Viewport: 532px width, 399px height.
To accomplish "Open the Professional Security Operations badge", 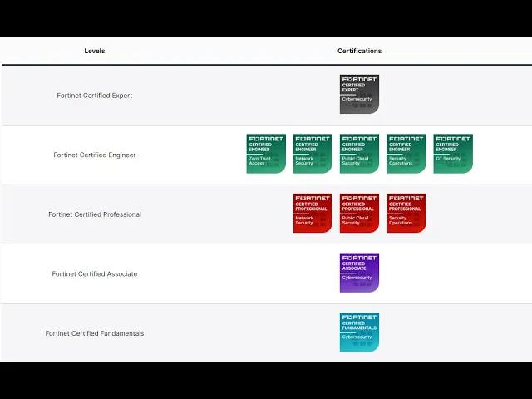I will pyautogui.click(x=406, y=213).
